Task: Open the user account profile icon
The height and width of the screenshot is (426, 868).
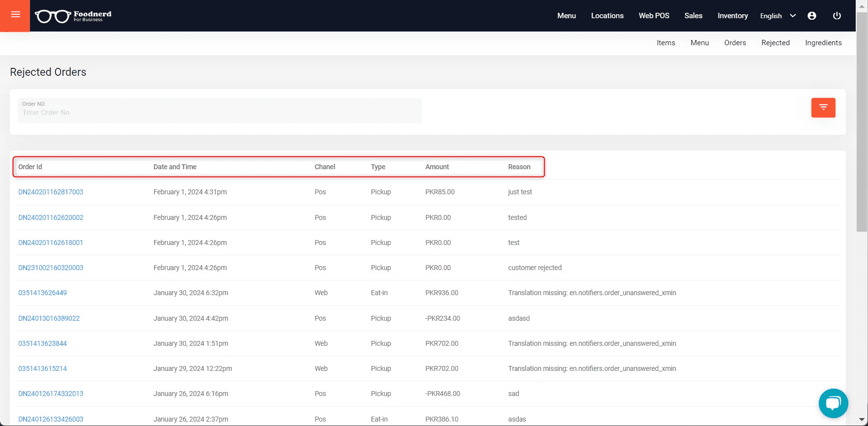Action: pos(812,16)
